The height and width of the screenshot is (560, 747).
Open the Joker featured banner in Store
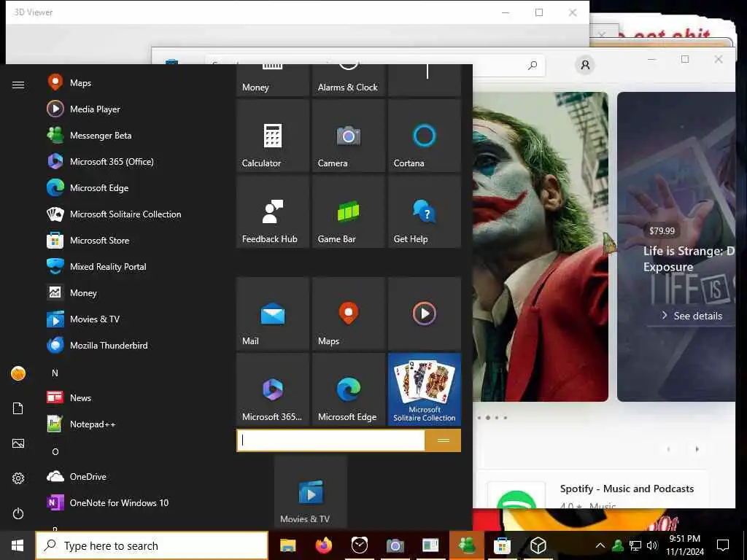click(x=541, y=246)
